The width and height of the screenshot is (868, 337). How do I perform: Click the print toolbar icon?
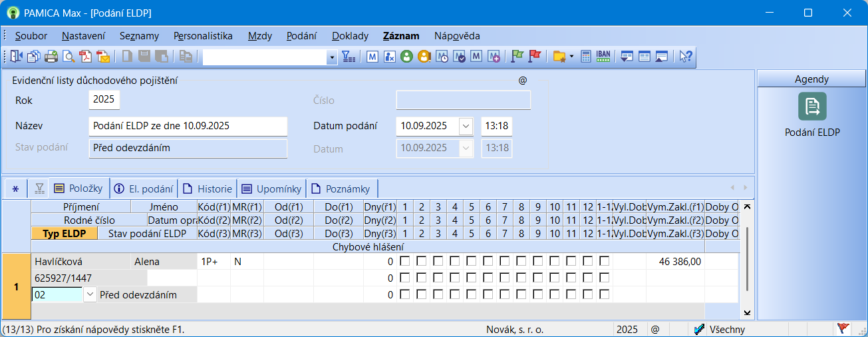[x=51, y=57]
